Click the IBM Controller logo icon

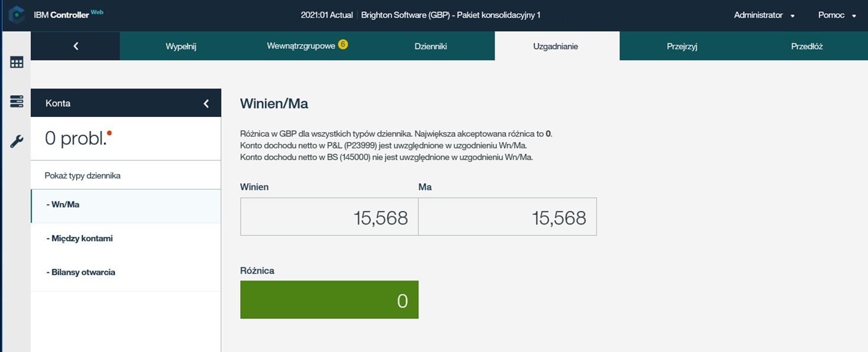tap(16, 15)
